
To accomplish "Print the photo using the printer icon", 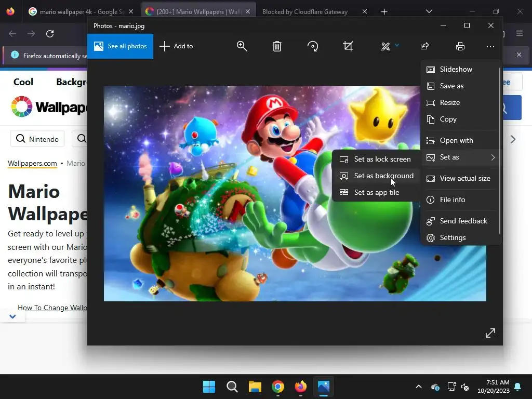I will click(460, 46).
